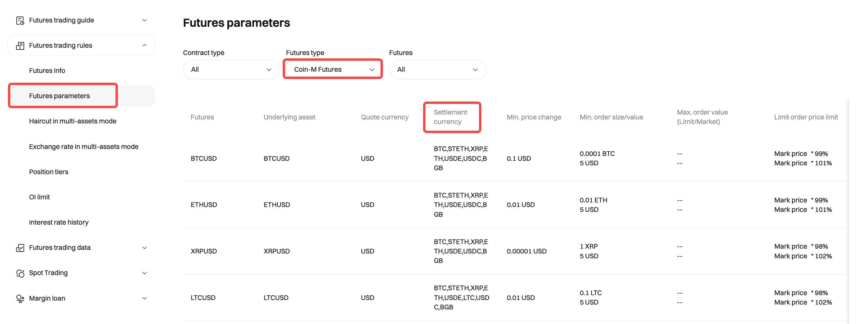Expand the Spot Trading chevron

[x=145, y=273]
